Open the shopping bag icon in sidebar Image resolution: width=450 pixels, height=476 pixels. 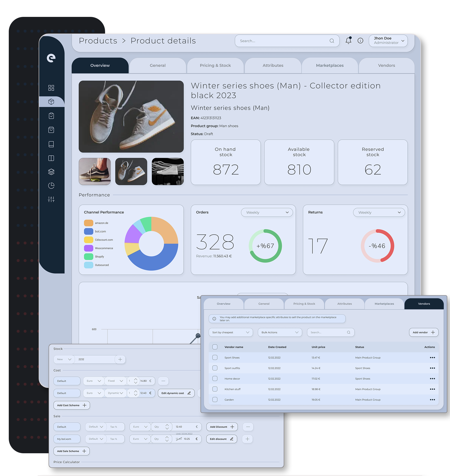pos(51,130)
